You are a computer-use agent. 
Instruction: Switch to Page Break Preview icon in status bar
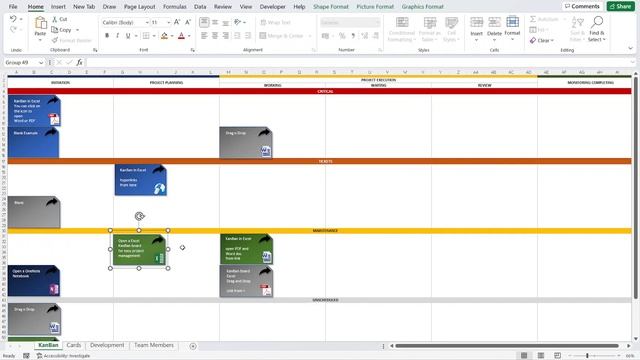coord(558,356)
